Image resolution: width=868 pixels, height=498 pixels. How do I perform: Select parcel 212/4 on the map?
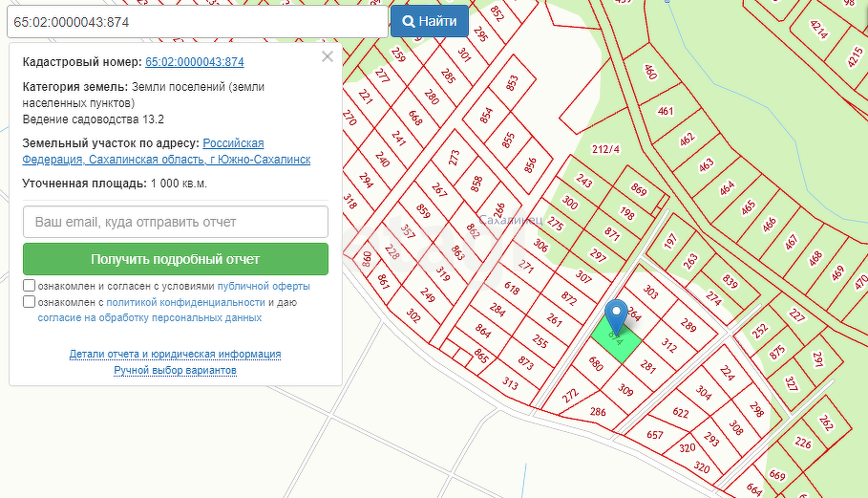[605, 149]
